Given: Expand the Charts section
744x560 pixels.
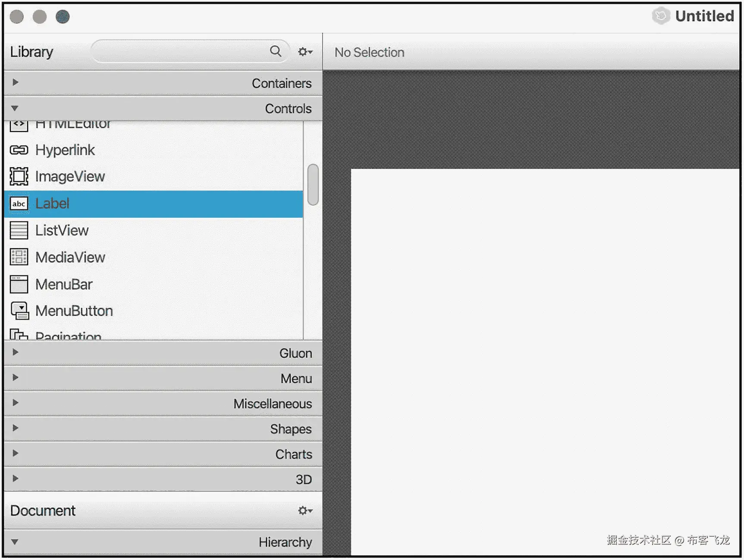Looking at the screenshot, I should 163,454.
